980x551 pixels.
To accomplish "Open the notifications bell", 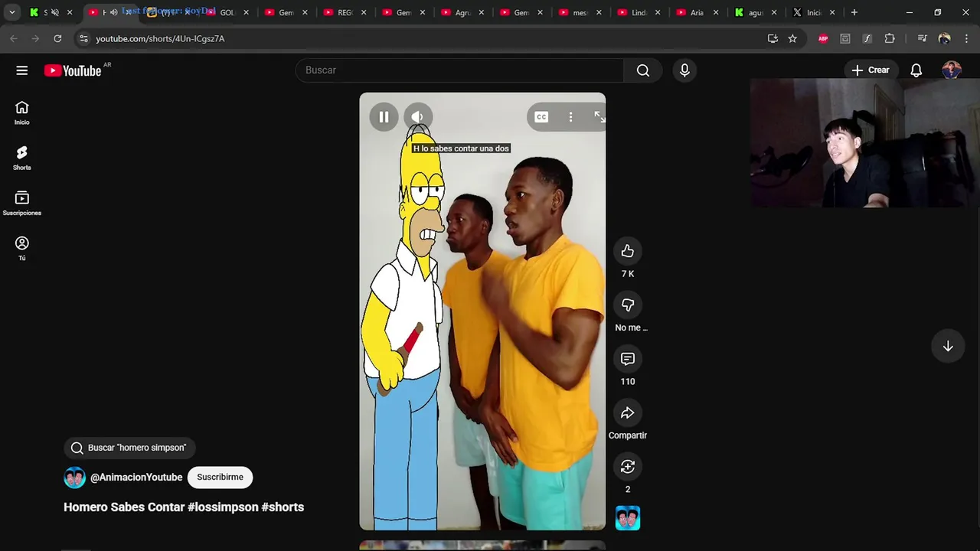I will pos(916,70).
